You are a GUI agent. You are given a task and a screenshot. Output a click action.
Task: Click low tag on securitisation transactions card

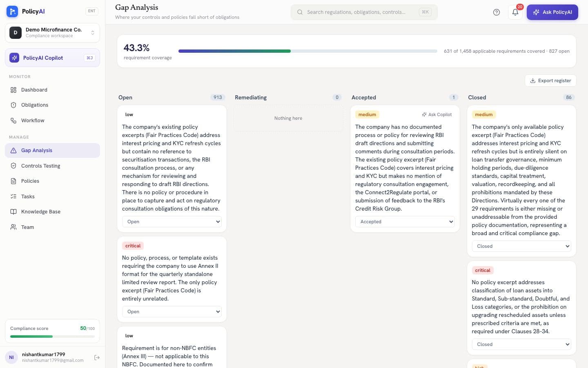pos(129,114)
